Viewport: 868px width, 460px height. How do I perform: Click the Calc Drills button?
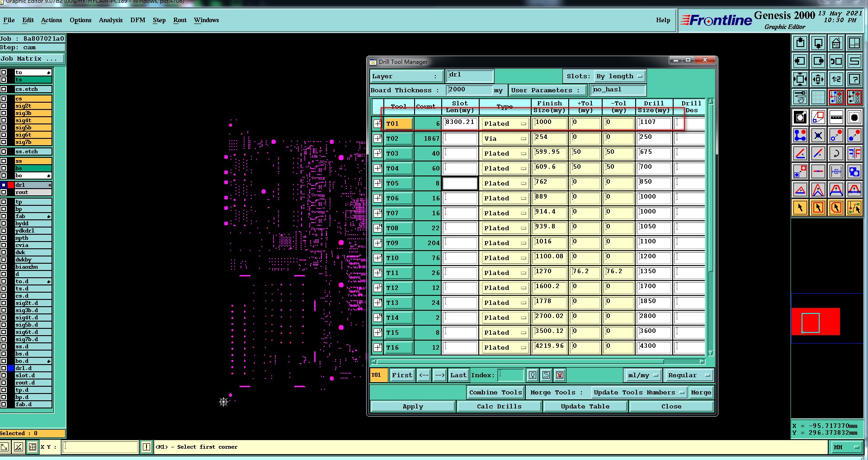tap(499, 406)
